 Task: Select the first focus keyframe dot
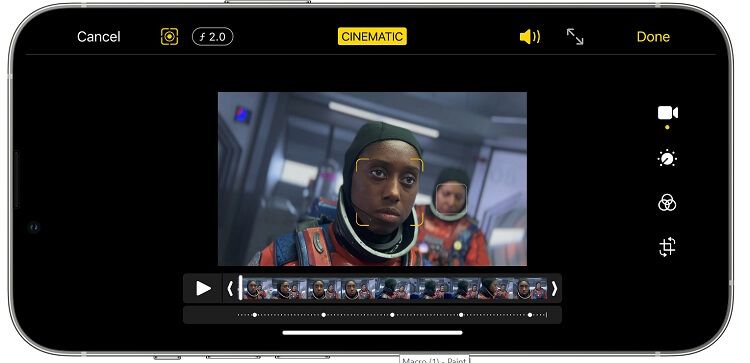pyautogui.click(x=254, y=315)
